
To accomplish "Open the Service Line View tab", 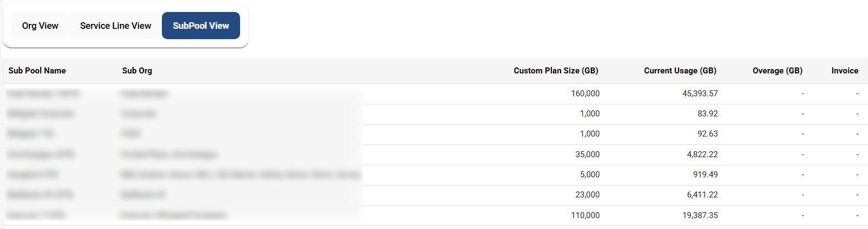I will pos(116,26).
